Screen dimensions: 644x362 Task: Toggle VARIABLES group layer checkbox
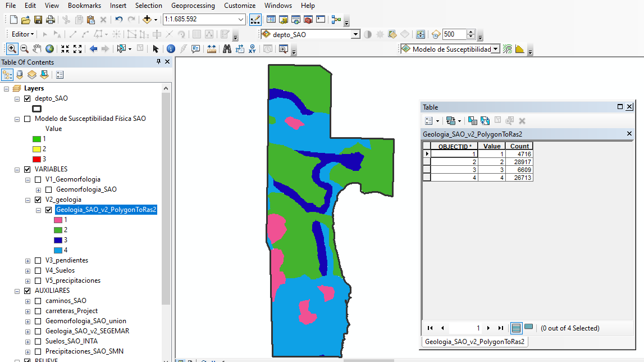[x=28, y=170]
